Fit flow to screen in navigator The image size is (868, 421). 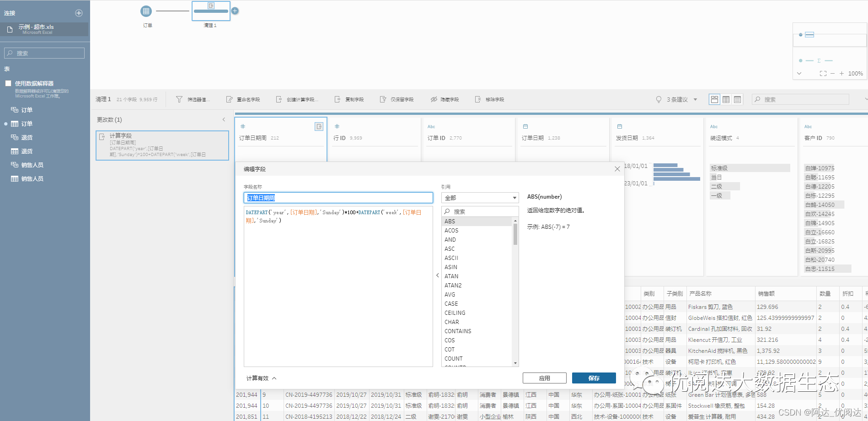pyautogui.click(x=823, y=73)
